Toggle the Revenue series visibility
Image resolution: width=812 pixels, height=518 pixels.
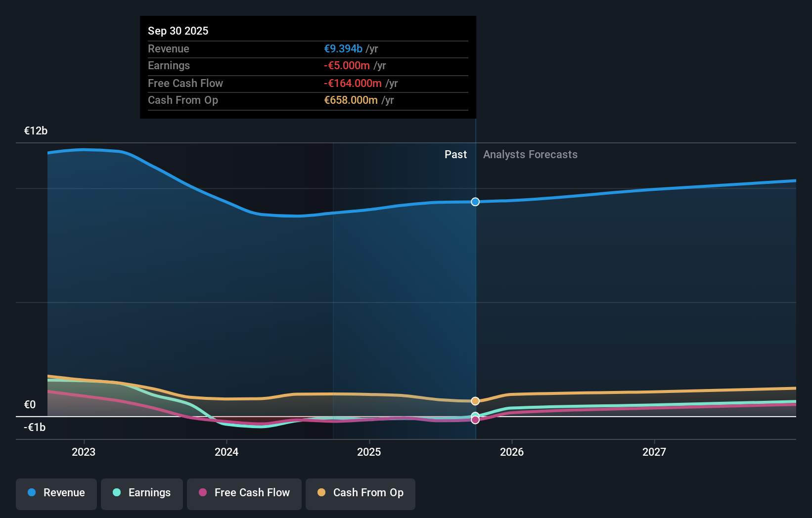point(56,493)
